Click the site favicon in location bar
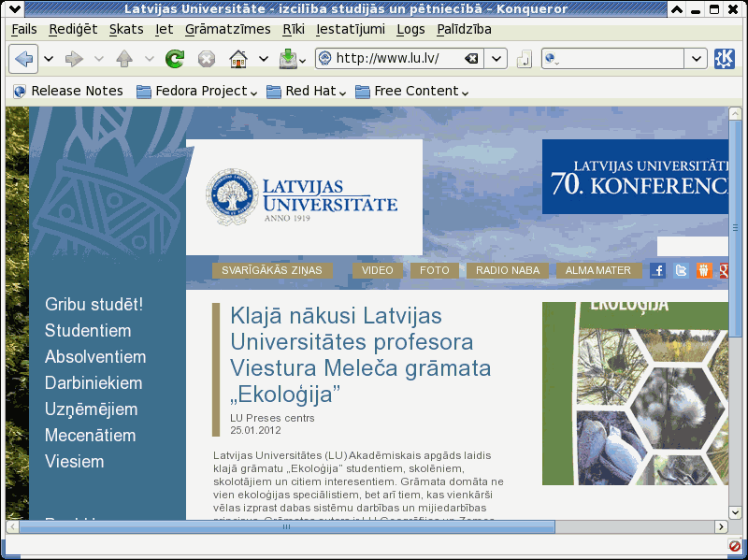Screen dimensions: 748x560 pos(324,58)
